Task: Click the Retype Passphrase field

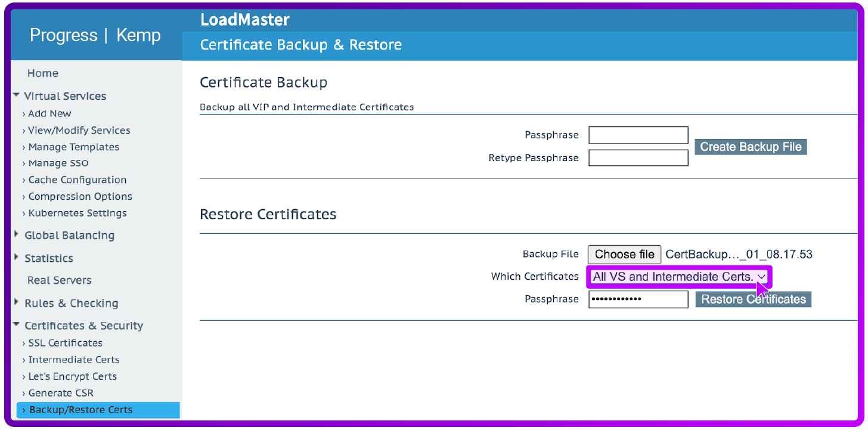Action: click(638, 157)
